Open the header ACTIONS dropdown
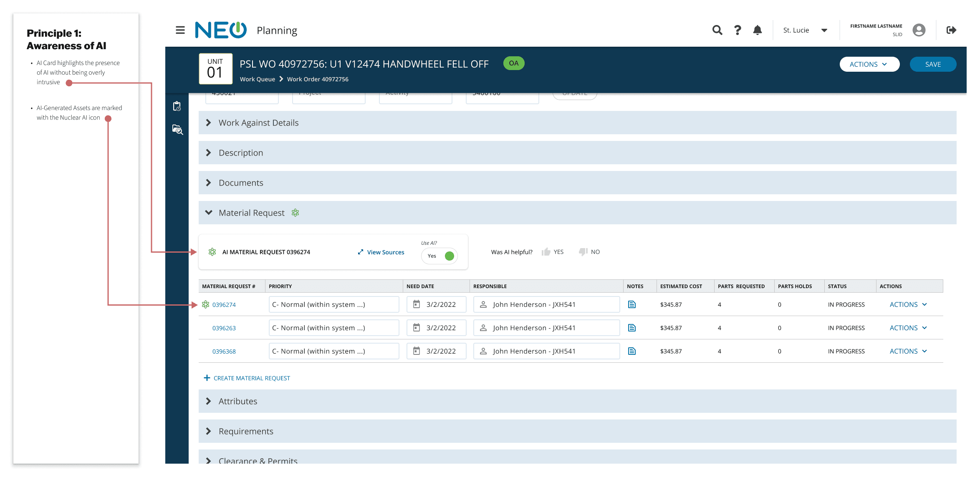 point(869,64)
